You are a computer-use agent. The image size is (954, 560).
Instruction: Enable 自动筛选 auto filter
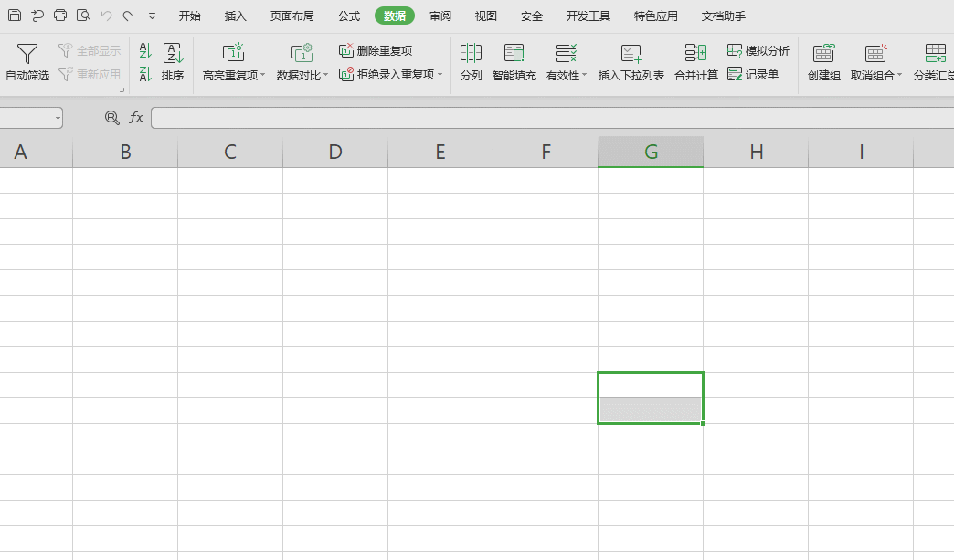(x=27, y=62)
